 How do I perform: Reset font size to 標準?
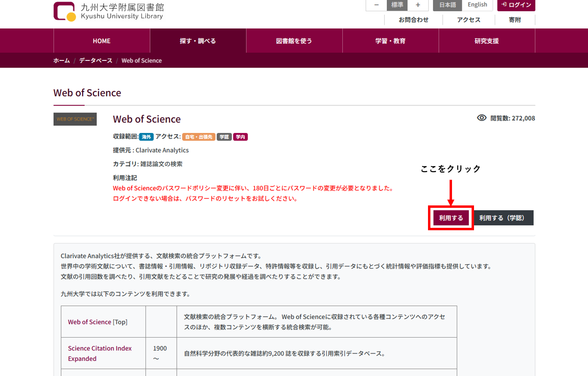(x=397, y=5)
